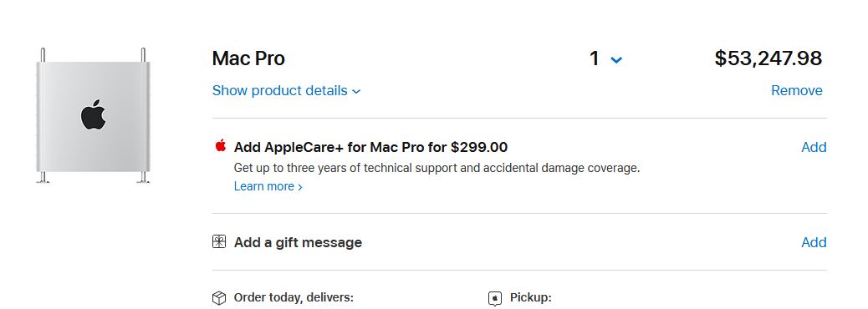Open Learn more about AppleCare+
This screenshot has height=309, width=868.
click(x=268, y=187)
